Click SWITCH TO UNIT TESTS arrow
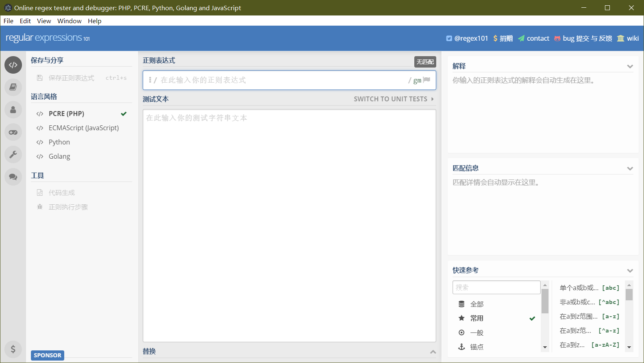The width and height of the screenshot is (644, 363). 432,99
